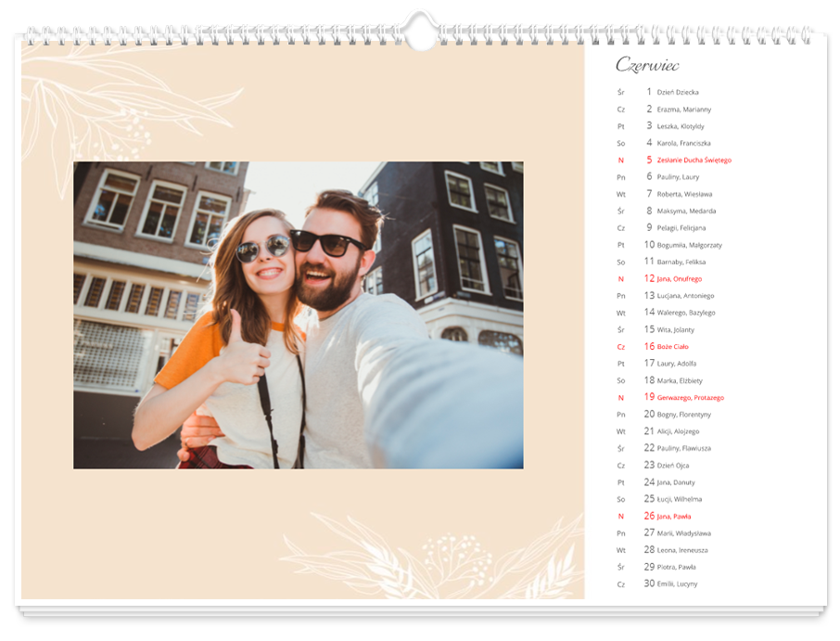Select day 28 Leona, Ireneusza
Viewport: 840px width, 641px height.
coord(682,550)
